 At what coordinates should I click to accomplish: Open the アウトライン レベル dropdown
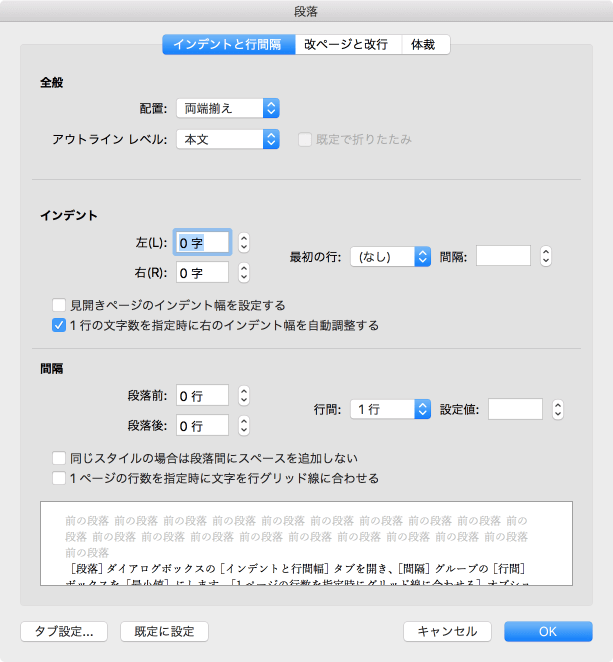(x=227, y=139)
